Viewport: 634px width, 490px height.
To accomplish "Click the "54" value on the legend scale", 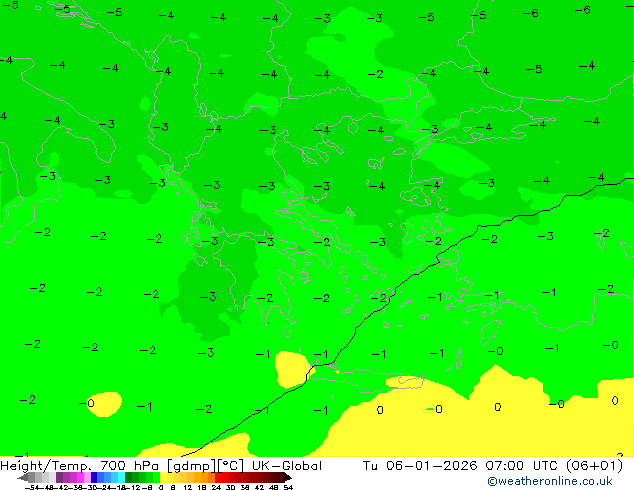I will click(x=288, y=487).
